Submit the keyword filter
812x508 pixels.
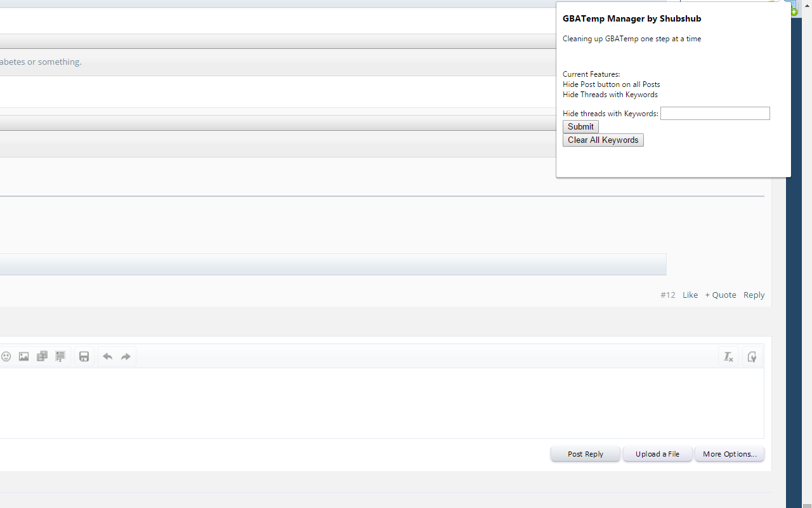pyautogui.click(x=580, y=126)
